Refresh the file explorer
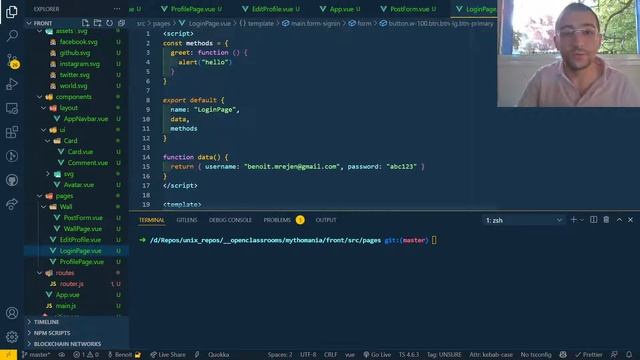 click(x=109, y=23)
